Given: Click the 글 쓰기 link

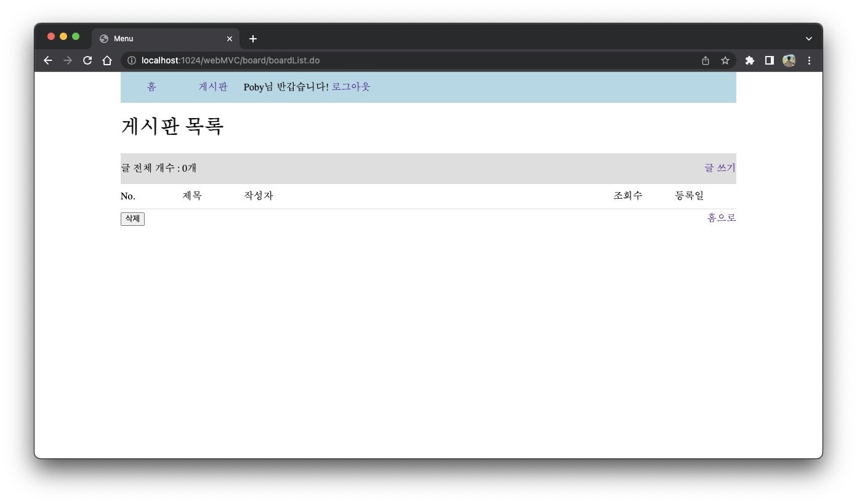Looking at the screenshot, I should [x=720, y=168].
